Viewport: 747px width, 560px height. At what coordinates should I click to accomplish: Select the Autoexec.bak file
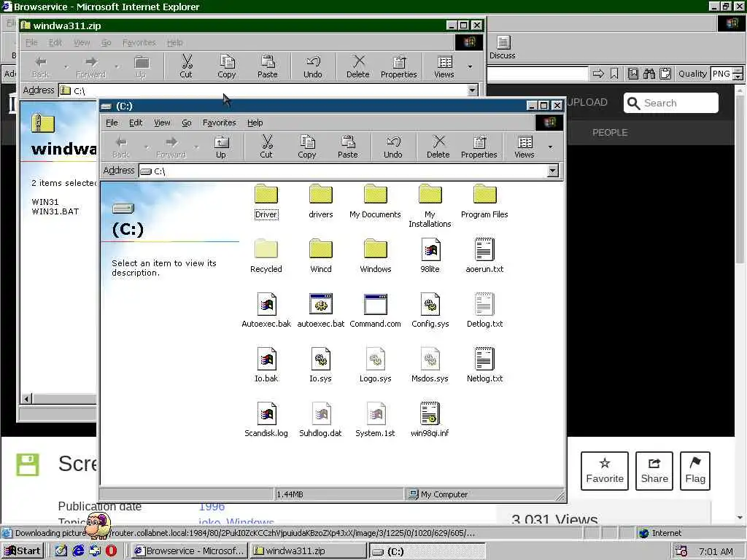point(266,311)
